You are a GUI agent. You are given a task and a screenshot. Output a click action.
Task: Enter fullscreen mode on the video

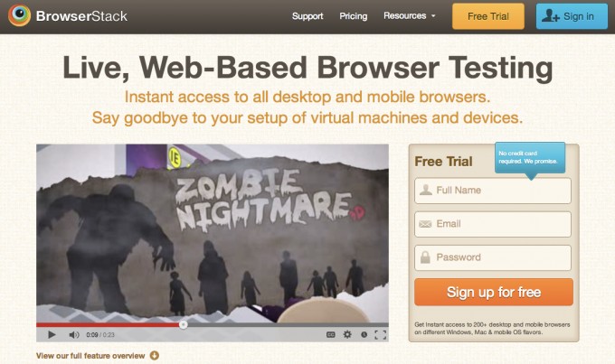click(380, 334)
